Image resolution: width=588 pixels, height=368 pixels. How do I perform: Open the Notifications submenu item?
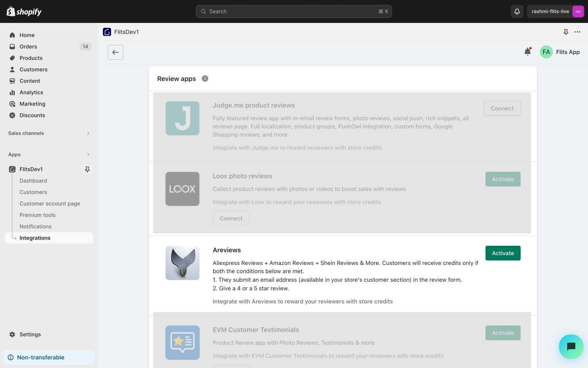click(x=36, y=227)
